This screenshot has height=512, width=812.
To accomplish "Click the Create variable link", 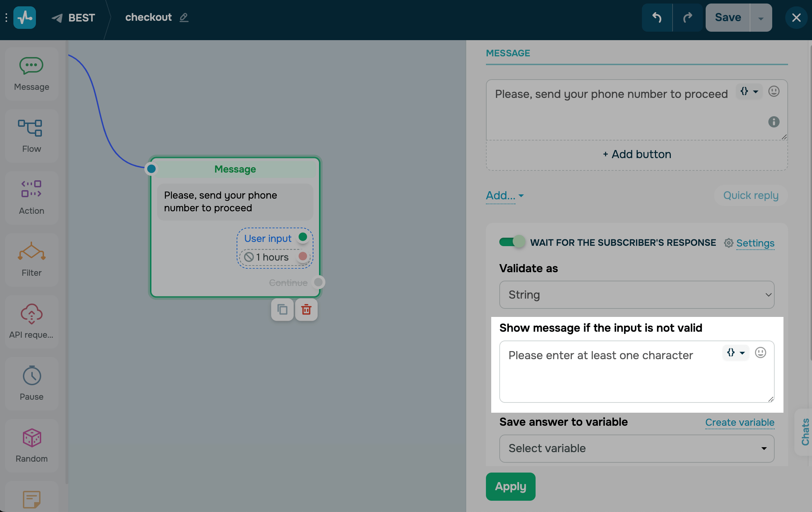I will point(739,422).
